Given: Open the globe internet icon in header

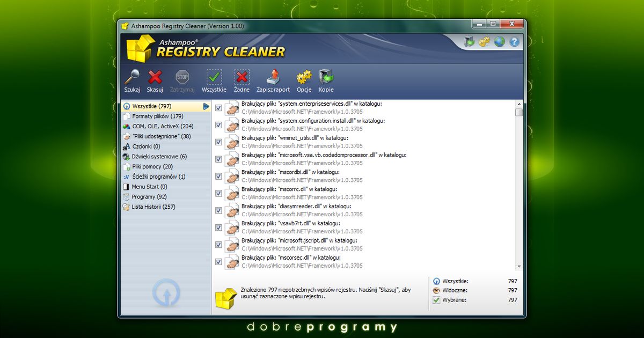Looking at the screenshot, I should 499,42.
